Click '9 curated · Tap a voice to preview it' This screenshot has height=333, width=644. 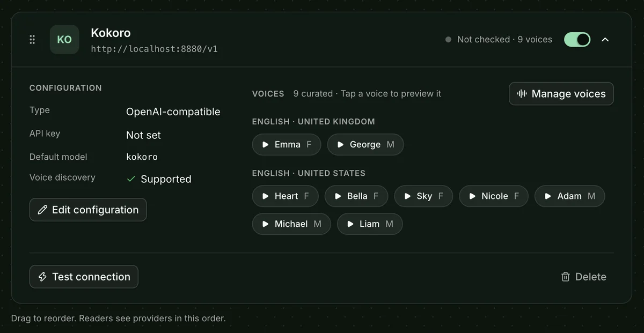(x=367, y=94)
